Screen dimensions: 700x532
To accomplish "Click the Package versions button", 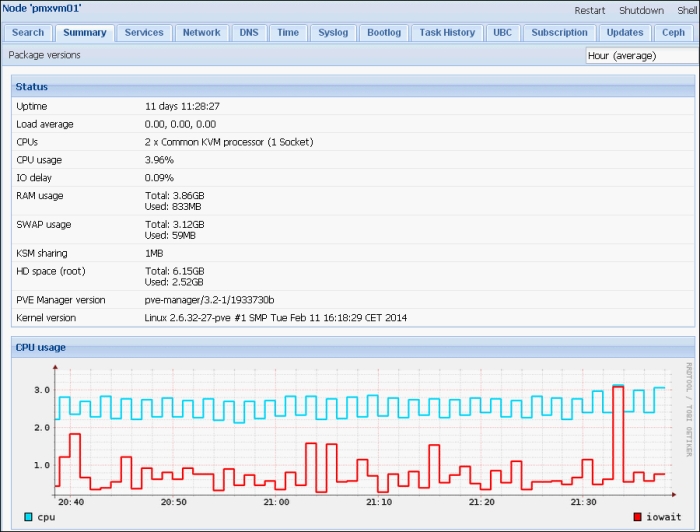I will (44, 55).
